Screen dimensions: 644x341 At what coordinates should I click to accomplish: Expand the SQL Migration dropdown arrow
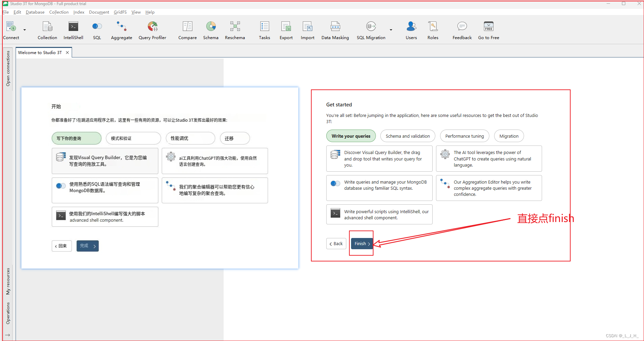[x=391, y=30]
